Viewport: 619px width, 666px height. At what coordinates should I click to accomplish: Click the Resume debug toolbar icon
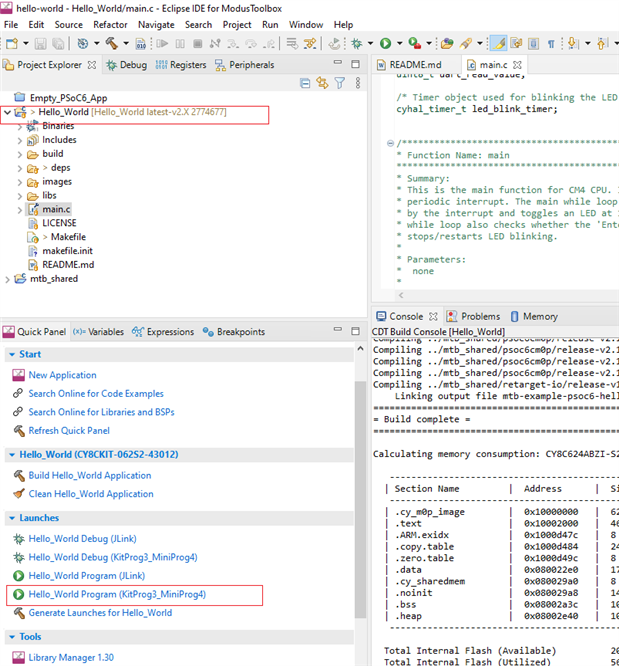coord(162,43)
